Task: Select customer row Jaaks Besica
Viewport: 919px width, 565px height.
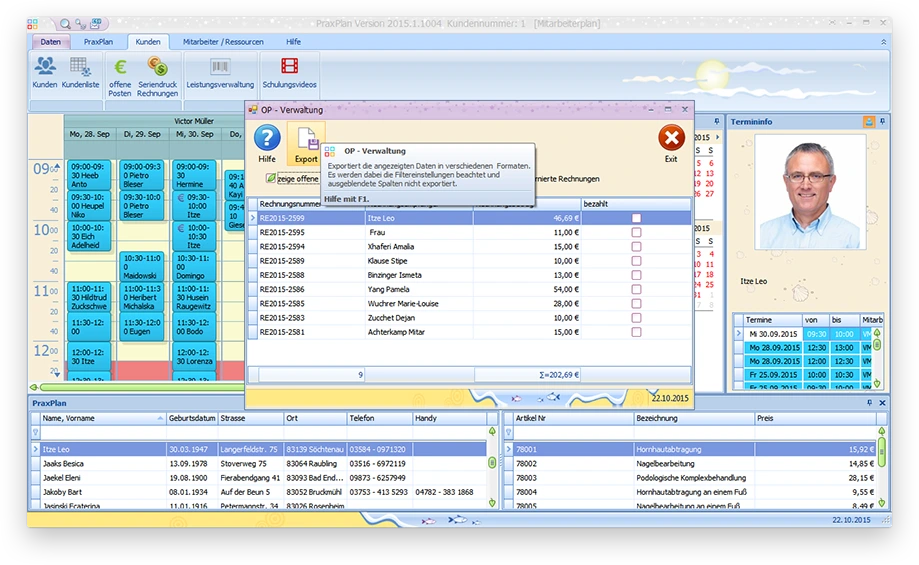Action: pyautogui.click(x=62, y=464)
